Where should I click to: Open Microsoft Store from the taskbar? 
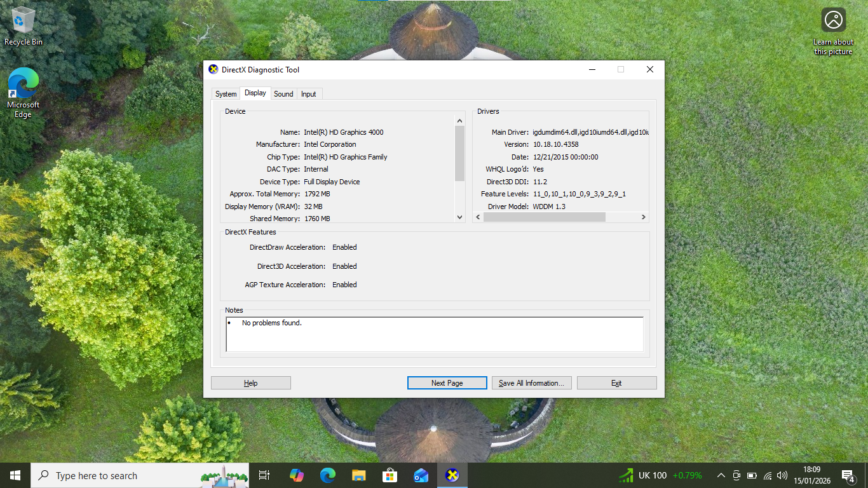[390, 475]
